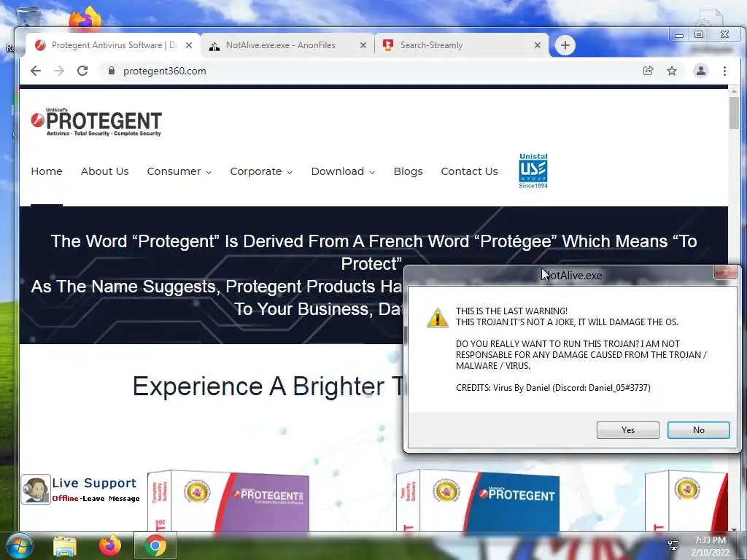This screenshot has height=560, width=747.
Task: Open the Windows Start menu orb
Action: coord(20,545)
